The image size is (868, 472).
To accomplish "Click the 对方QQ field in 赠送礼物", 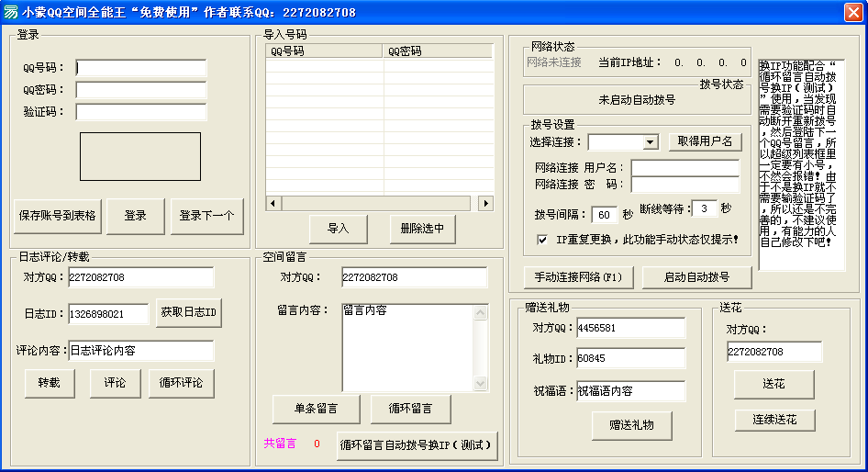I will [630, 328].
